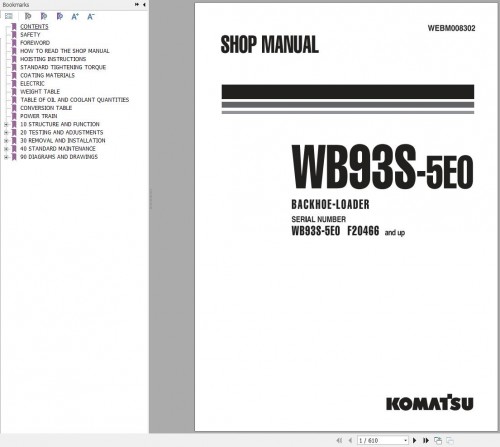Viewport: 500px width, 447px height.
Task: Open the POWER TRAIN bookmark
Action: (x=39, y=116)
